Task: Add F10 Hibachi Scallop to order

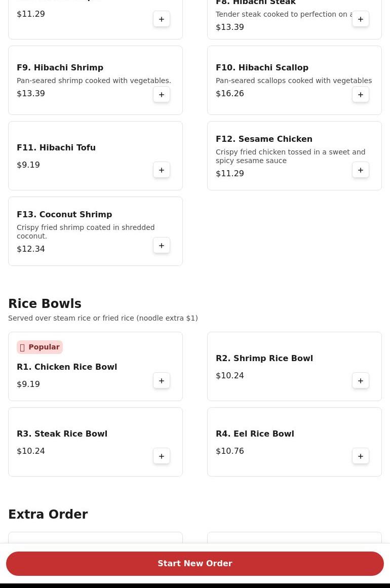Action: tap(361, 95)
